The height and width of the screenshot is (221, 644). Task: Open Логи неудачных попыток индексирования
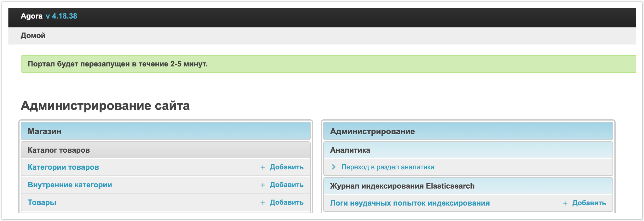[410, 203]
